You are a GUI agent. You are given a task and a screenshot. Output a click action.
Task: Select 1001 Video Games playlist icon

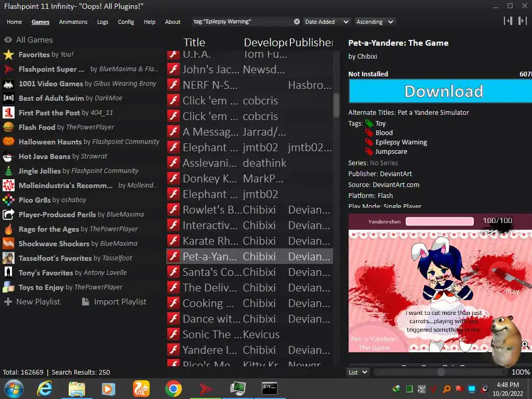coord(8,84)
